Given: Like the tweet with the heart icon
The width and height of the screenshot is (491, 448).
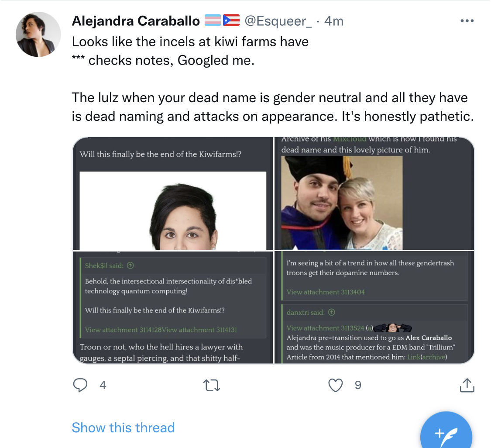Looking at the screenshot, I should (335, 385).
